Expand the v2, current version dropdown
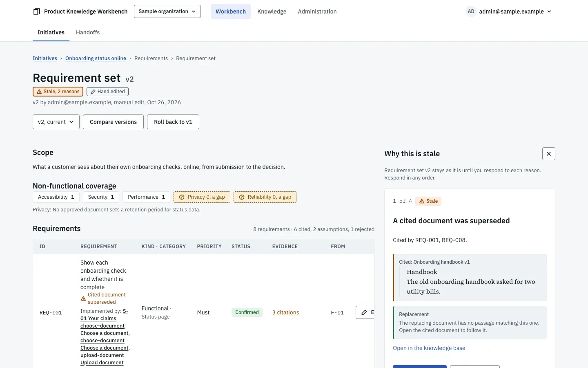The width and height of the screenshot is (588, 368). tap(56, 122)
